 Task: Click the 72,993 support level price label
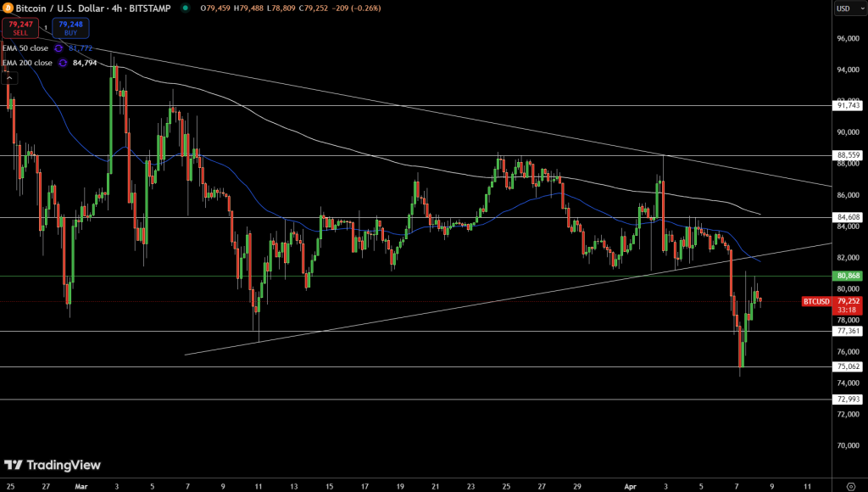[x=849, y=399]
